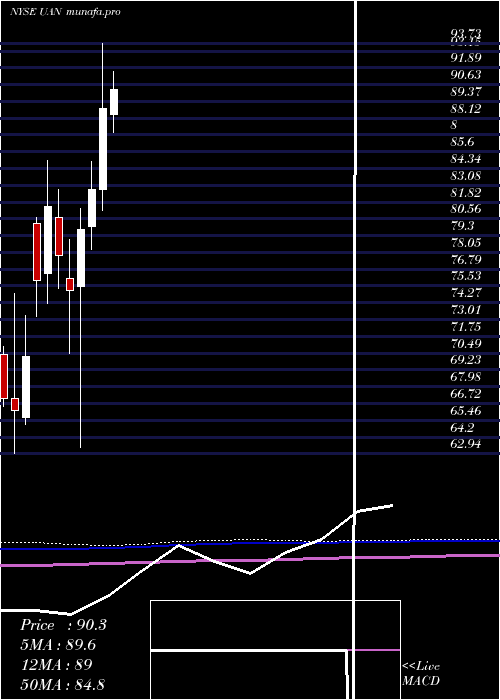Select the 5MA : 89.6 value
500x700 pixels.
click(x=58, y=645)
